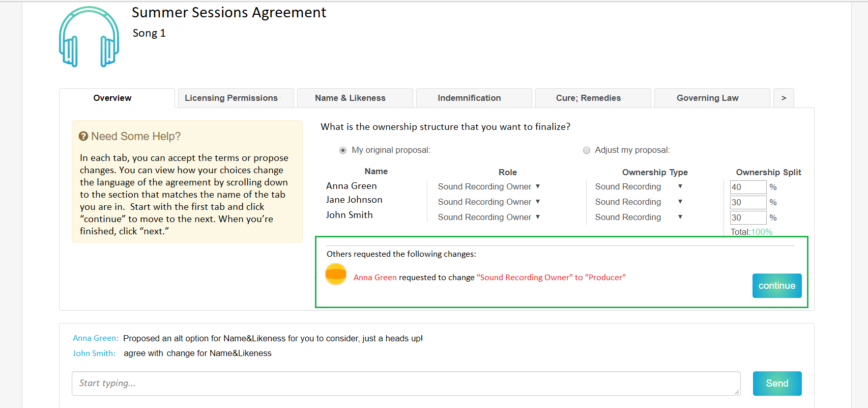
Task: Focus the Start typing message box
Action: [406, 384]
